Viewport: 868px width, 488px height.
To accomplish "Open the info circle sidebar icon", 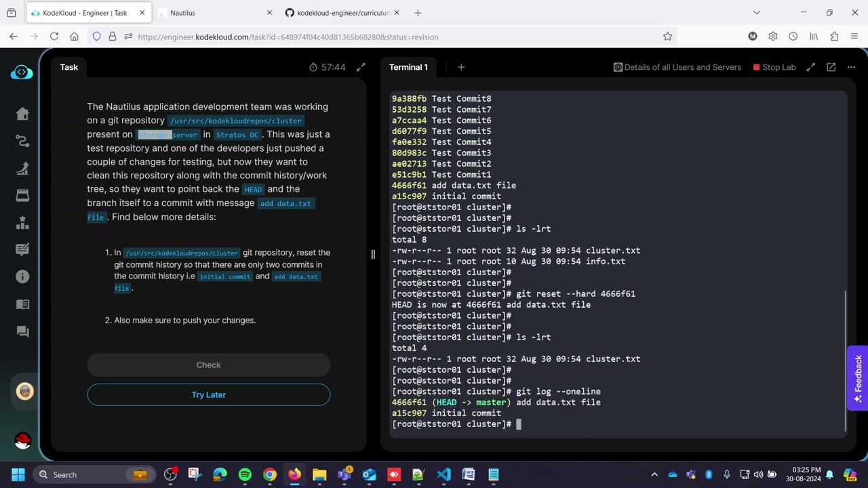I will [22, 277].
